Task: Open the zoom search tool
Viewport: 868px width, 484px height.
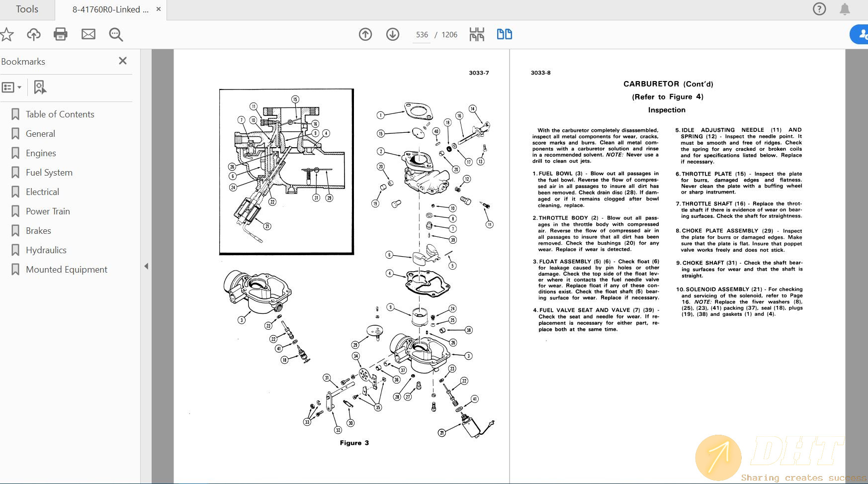Action: 115,34
